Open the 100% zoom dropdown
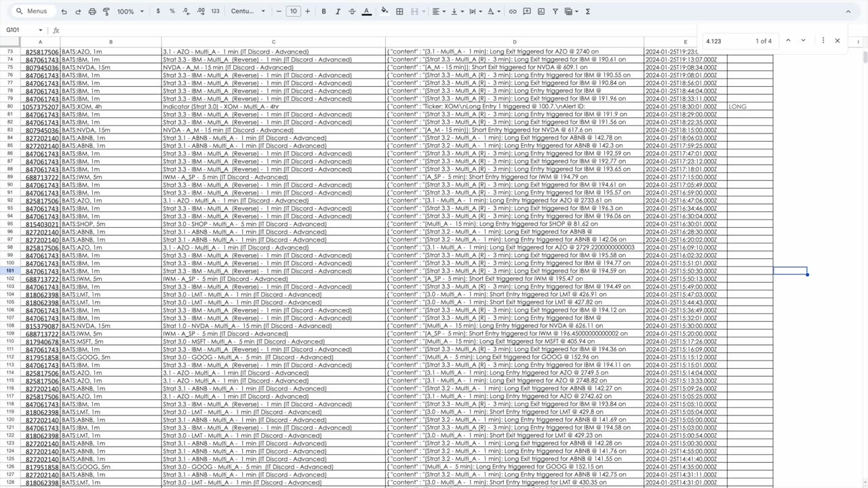This screenshot has height=488, width=868. [130, 12]
